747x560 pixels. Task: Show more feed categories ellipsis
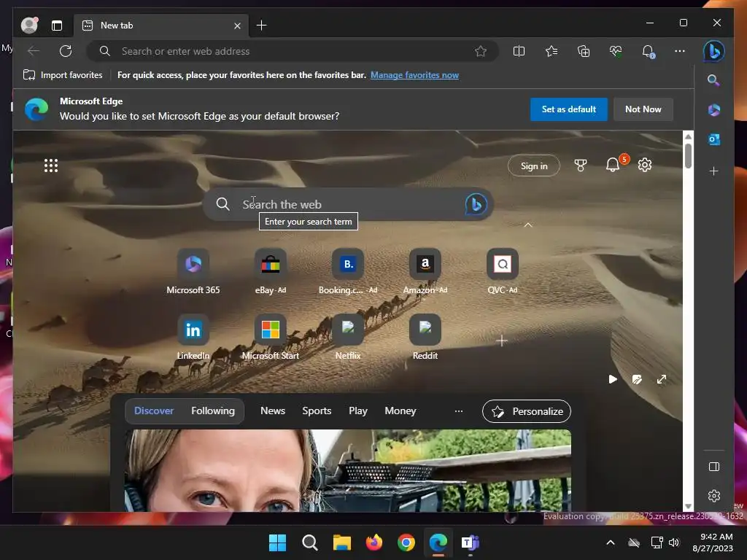coord(459,411)
